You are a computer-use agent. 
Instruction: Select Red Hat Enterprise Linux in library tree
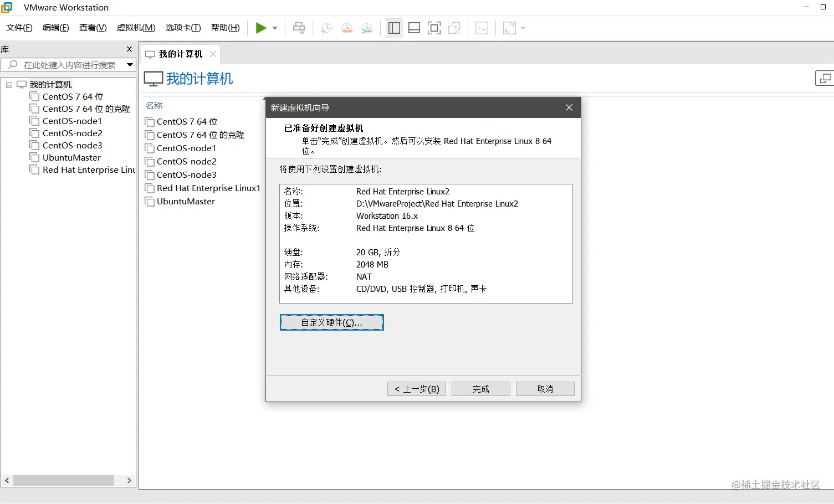tap(89, 169)
